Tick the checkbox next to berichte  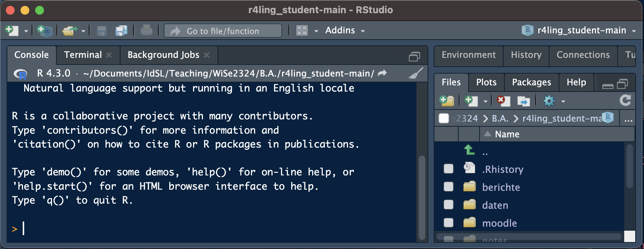pyautogui.click(x=448, y=186)
